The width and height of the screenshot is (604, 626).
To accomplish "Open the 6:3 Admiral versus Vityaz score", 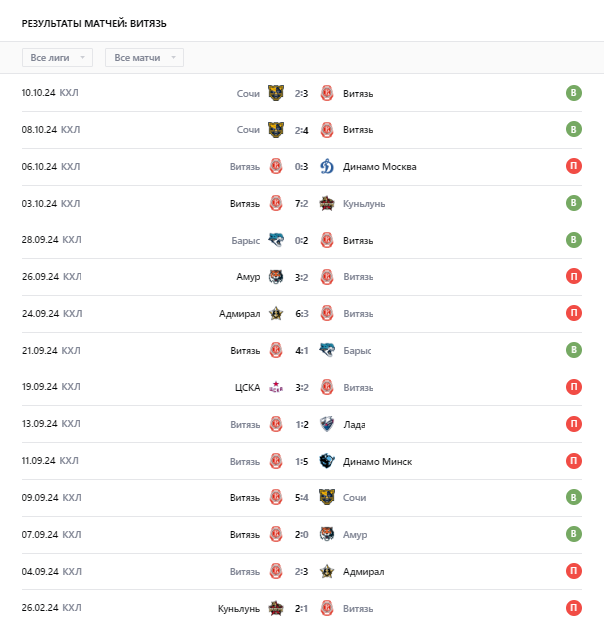I will [301, 314].
